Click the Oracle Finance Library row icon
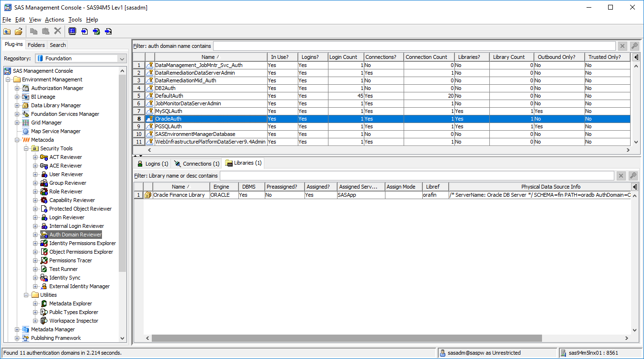 (x=148, y=195)
